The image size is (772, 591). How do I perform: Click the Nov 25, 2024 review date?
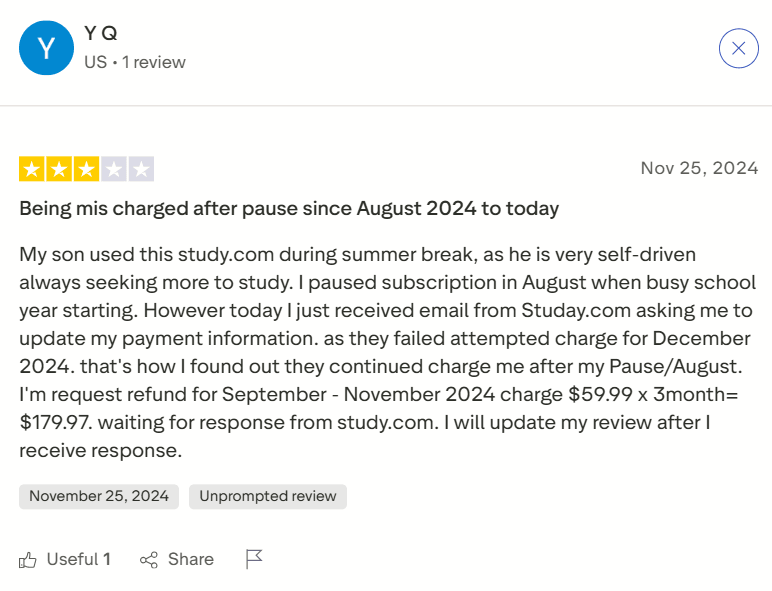699,167
